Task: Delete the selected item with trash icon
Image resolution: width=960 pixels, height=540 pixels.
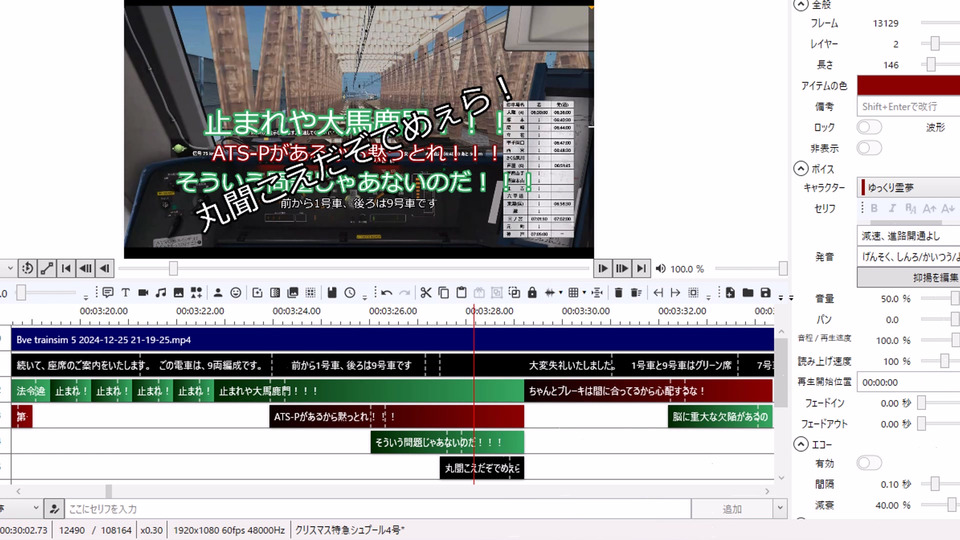Action: pyautogui.click(x=618, y=293)
